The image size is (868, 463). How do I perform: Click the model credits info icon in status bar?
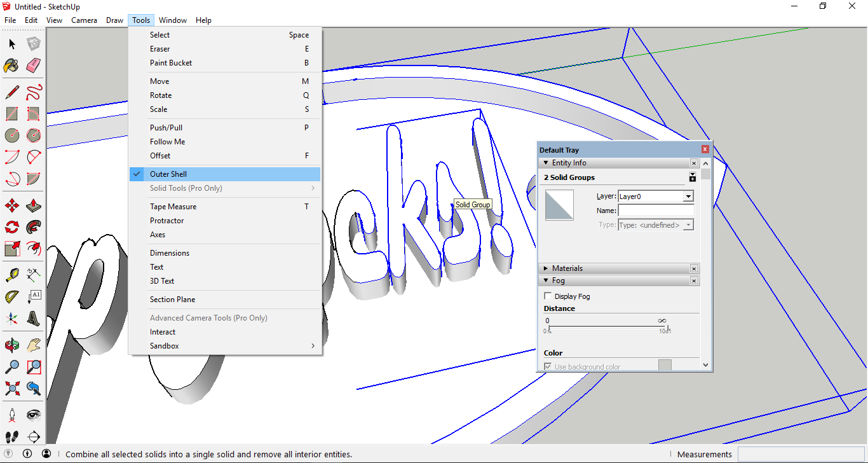tap(27, 454)
